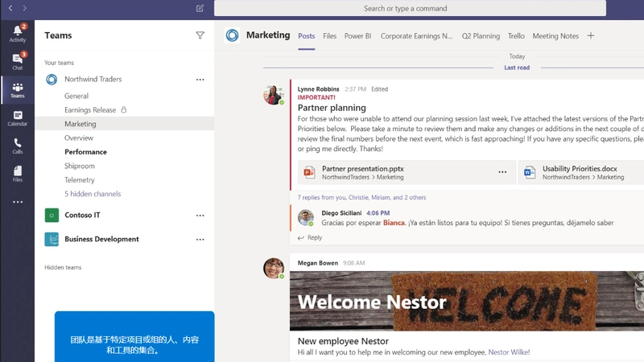Click the Northwind Traders team logo

click(x=52, y=79)
